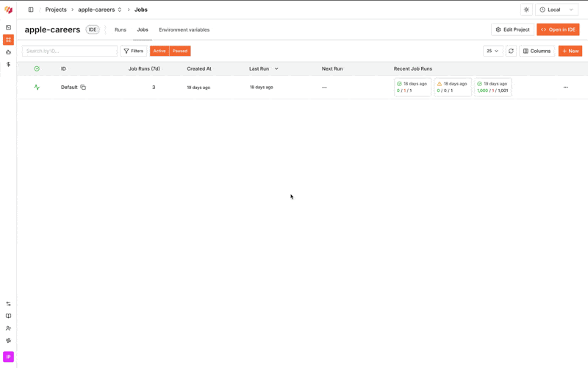Create a New job
This screenshot has width=588, height=368.
tap(570, 51)
